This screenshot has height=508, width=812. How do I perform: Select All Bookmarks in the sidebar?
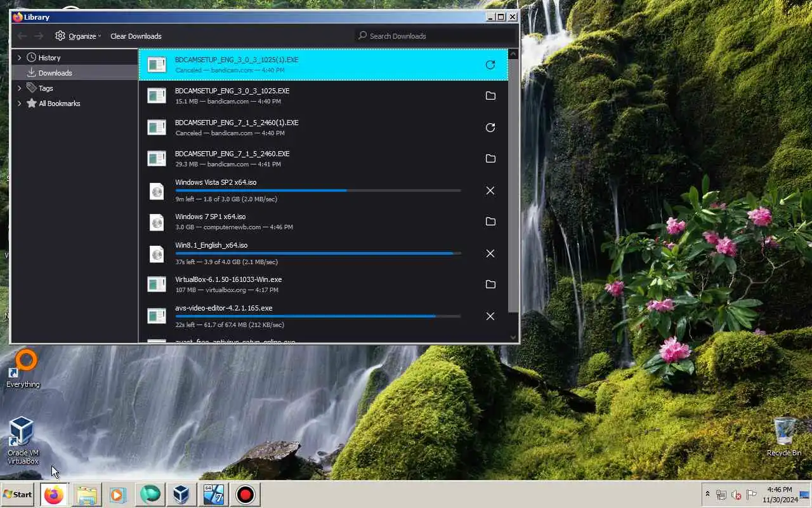coord(75,104)
